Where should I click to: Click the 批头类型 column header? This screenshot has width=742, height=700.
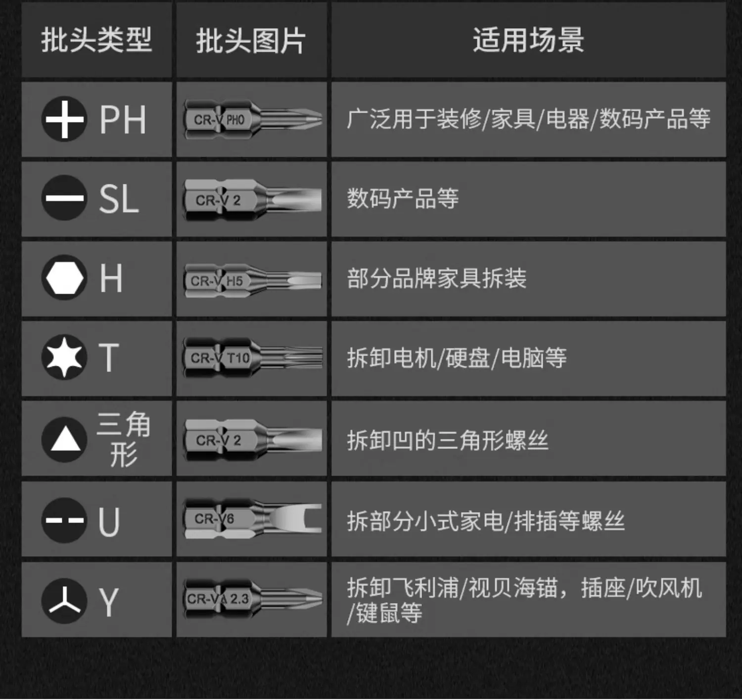click(x=96, y=40)
